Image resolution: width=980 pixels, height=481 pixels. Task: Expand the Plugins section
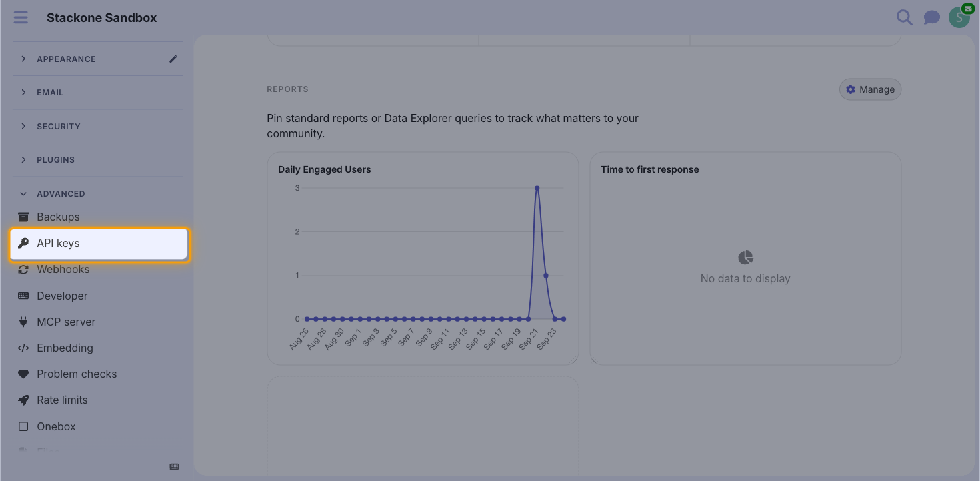(x=98, y=160)
